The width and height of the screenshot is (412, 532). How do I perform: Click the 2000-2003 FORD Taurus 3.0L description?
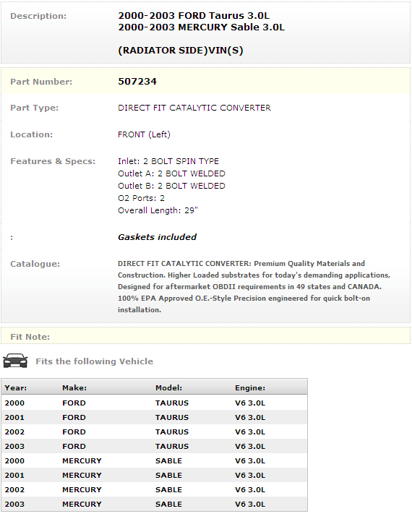pyautogui.click(x=194, y=16)
